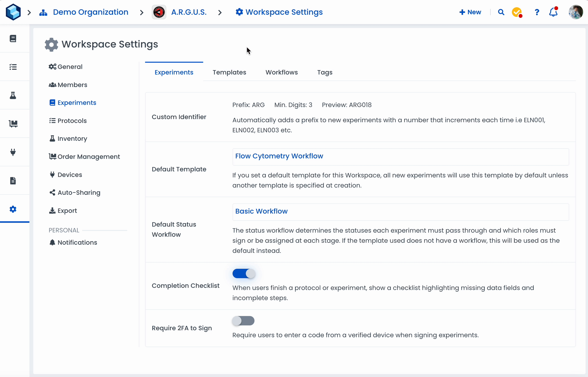Click the help question mark icon
Viewport: 588px width, 377px height.
[x=537, y=12]
